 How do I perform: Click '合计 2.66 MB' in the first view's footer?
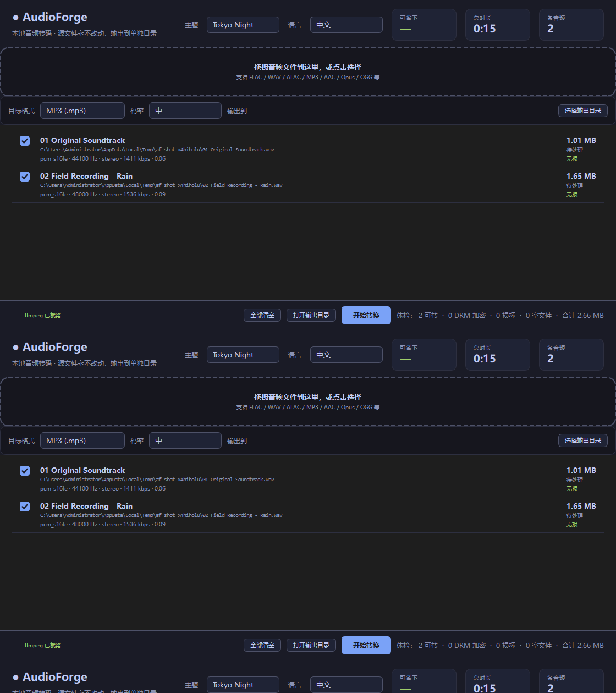pyautogui.click(x=583, y=316)
